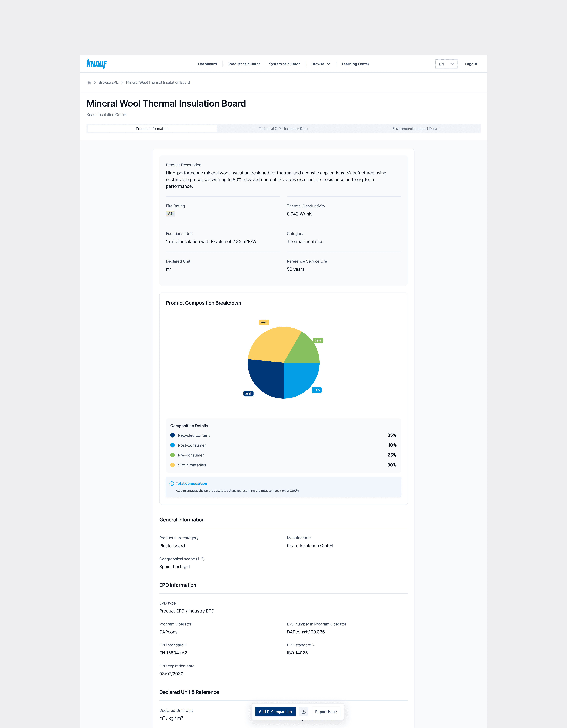Click the 35% pie chart label
567x728 pixels.
pyautogui.click(x=318, y=340)
